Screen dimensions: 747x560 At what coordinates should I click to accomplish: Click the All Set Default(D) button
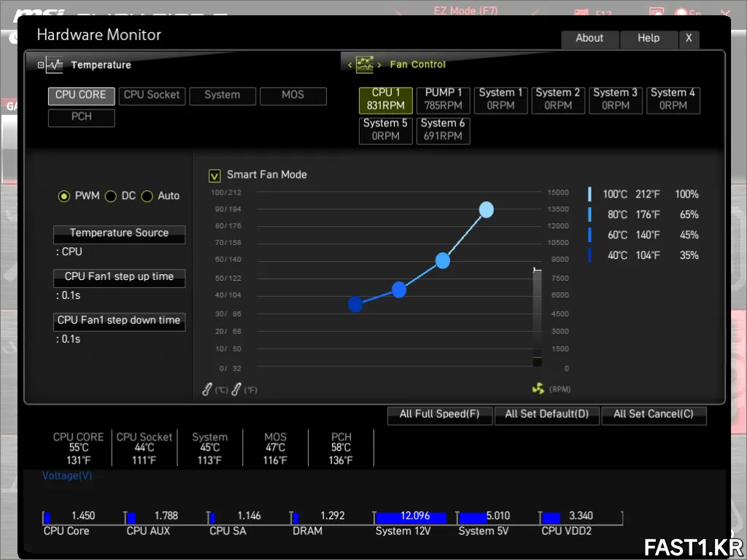tap(546, 415)
